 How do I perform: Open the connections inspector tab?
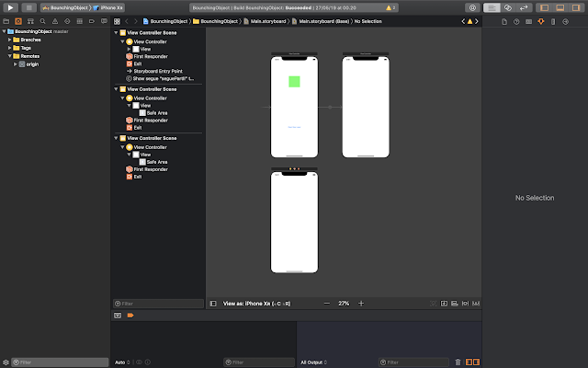pyautogui.click(x=566, y=22)
